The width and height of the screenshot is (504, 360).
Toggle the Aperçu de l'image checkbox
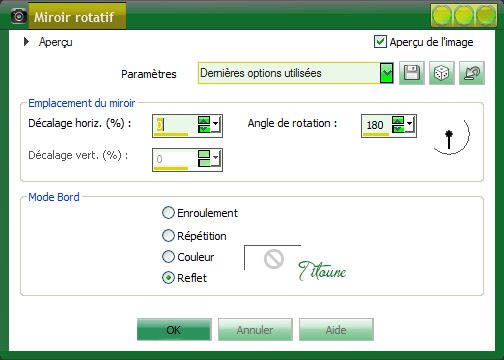coord(380,42)
